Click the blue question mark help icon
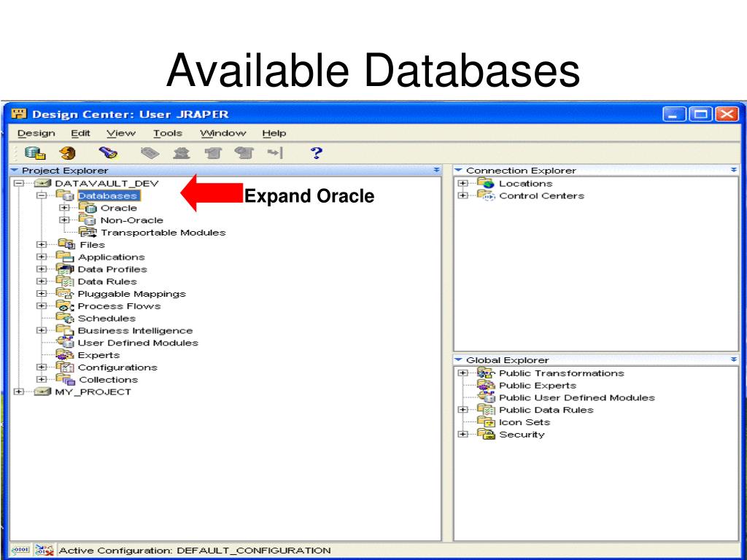 point(316,153)
